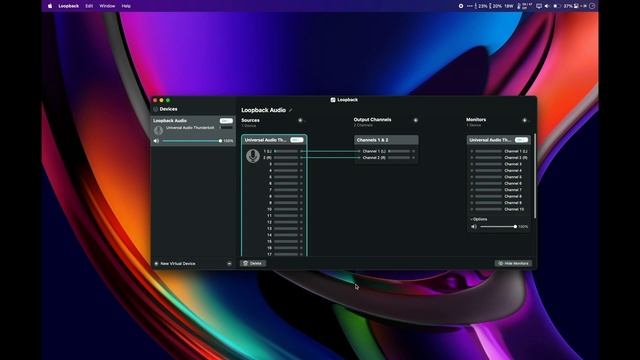Viewport: 640px width, 360px height.
Task: Click the New Virtual Device button
Action: pos(175,264)
